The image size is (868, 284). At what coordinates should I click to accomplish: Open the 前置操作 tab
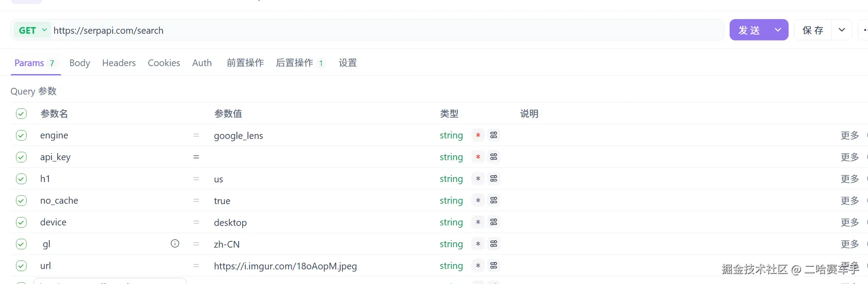(245, 63)
